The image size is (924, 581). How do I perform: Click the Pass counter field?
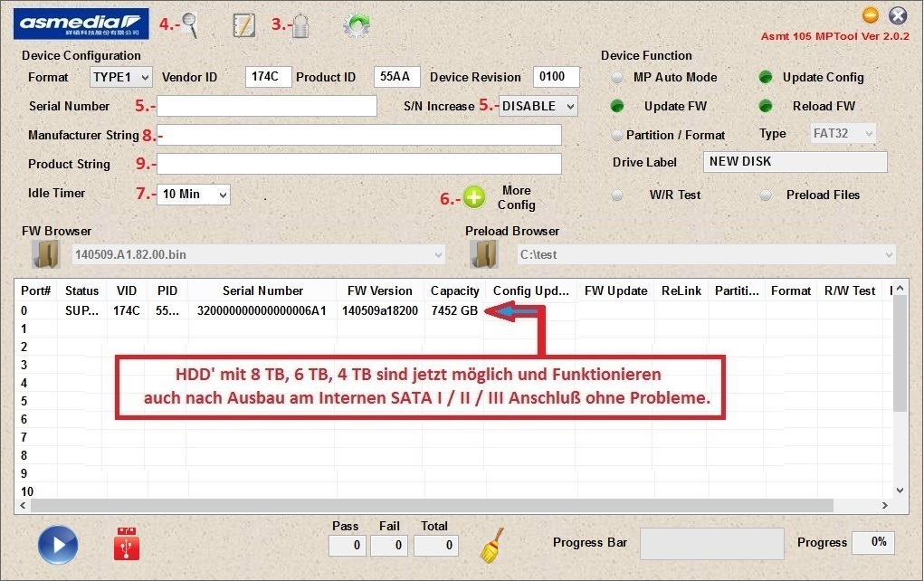point(348,546)
